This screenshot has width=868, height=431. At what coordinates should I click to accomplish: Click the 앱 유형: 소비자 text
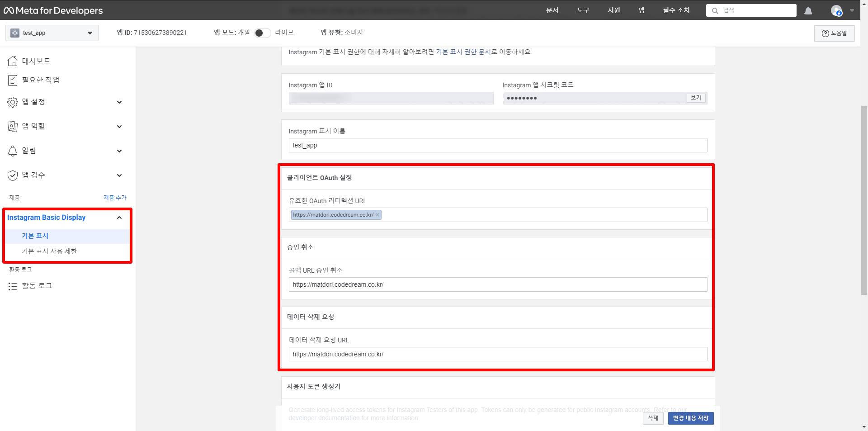[x=342, y=33]
